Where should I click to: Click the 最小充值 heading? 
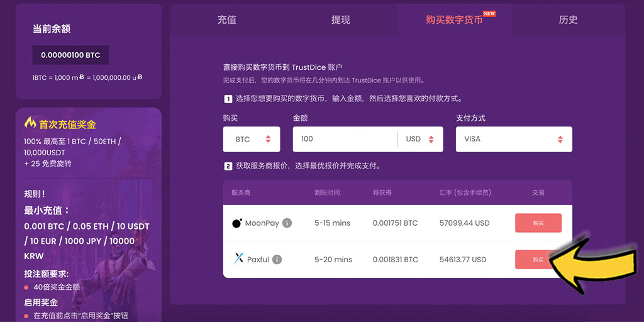click(x=47, y=211)
